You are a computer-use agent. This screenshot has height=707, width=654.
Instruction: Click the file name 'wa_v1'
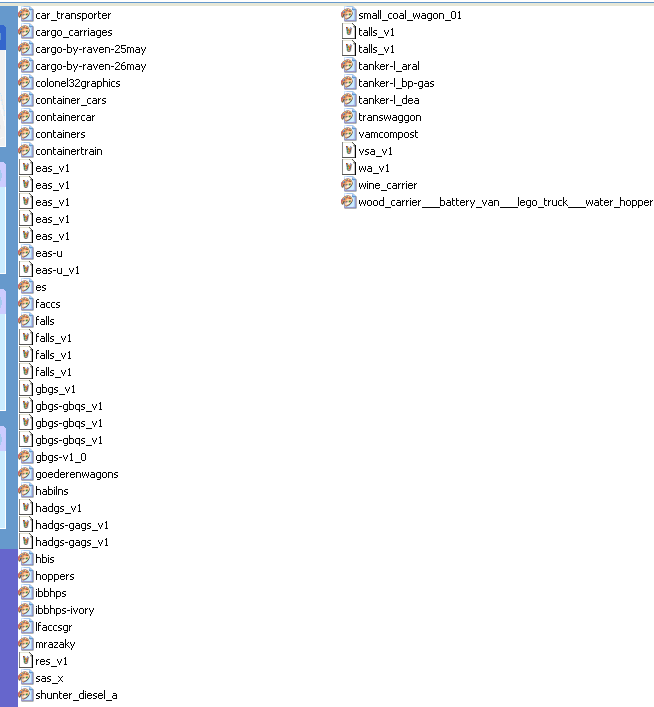tap(374, 168)
